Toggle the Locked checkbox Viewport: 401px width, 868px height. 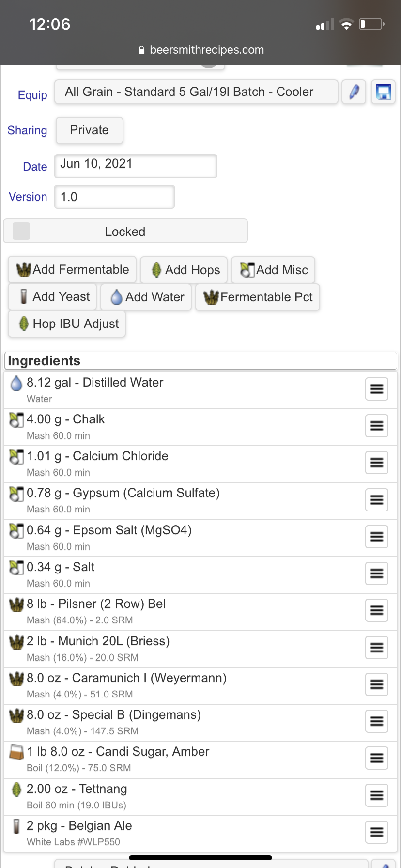click(21, 231)
